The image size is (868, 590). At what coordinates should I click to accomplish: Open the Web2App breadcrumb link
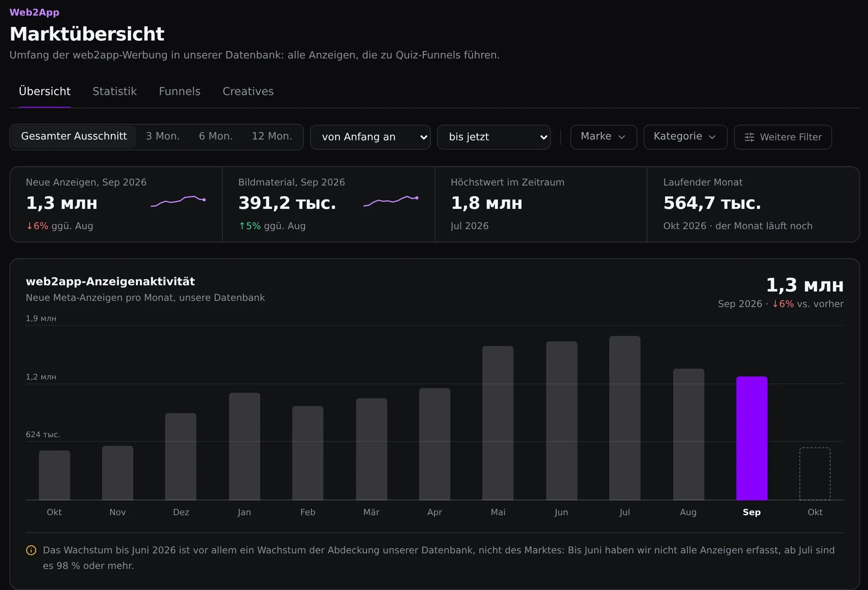click(x=34, y=12)
